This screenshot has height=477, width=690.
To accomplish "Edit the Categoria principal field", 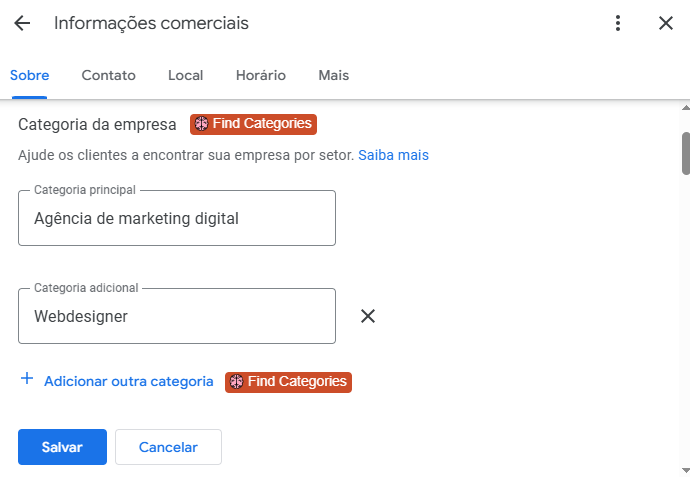I will [x=177, y=218].
